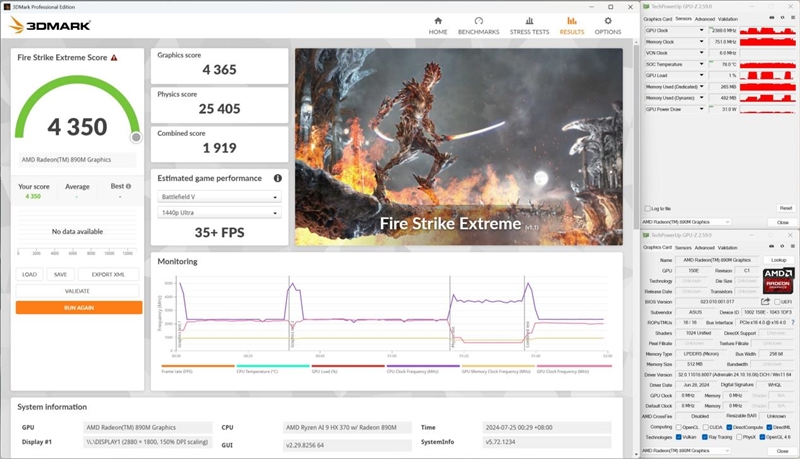Click the info icon beside Best
This screenshot has width=800, height=459.
(x=128, y=186)
